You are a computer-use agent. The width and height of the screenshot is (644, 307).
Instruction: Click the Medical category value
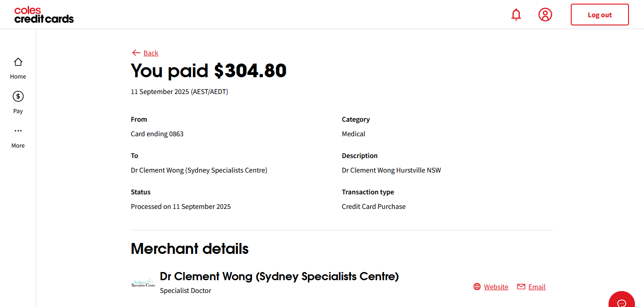click(x=353, y=134)
